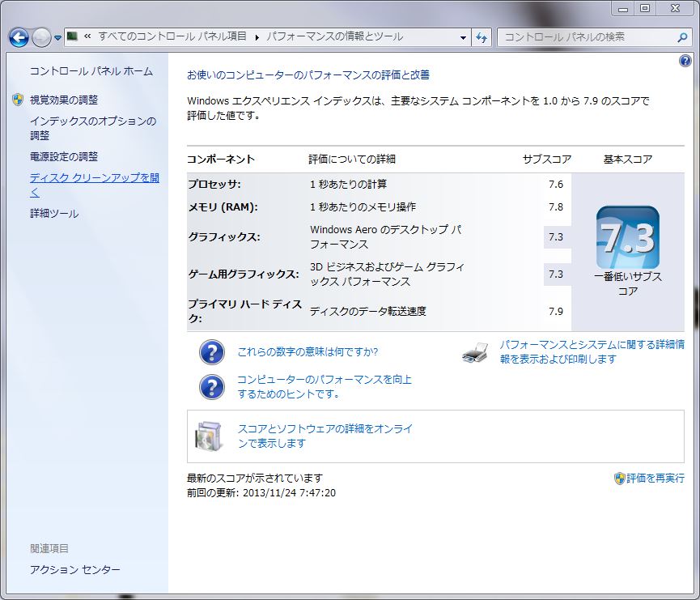Open ディスク クリーンアップを開く link

click(95, 185)
